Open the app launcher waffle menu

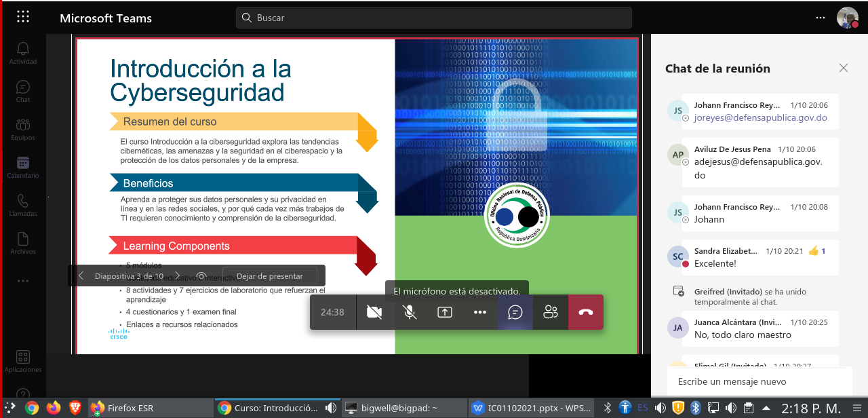pos(22,18)
